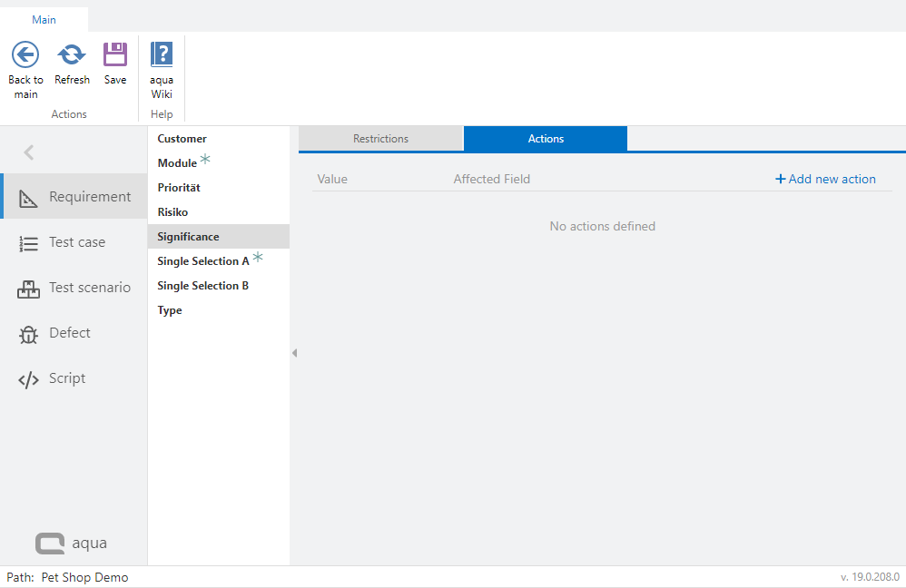Choose Single Selection A field
Image resolution: width=906 pixels, height=588 pixels.
click(x=202, y=261)
